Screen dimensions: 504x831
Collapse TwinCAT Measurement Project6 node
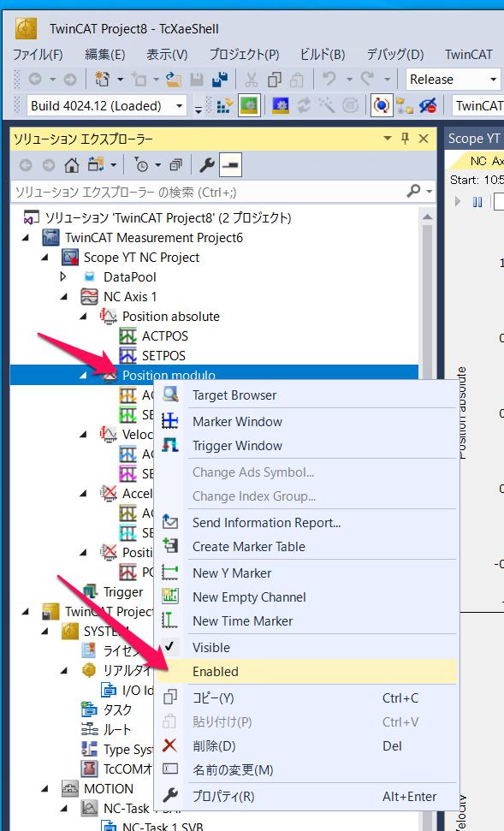click(26, 237)
